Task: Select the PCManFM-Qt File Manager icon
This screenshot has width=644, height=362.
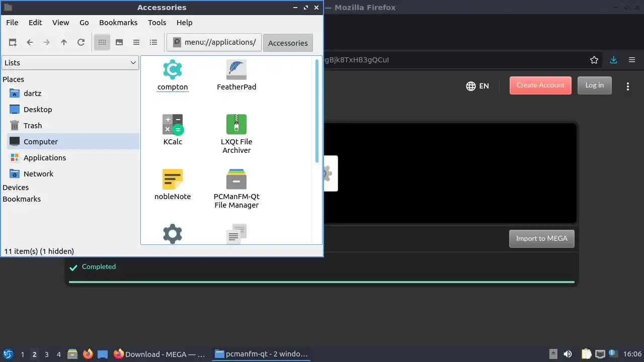Action: click(x=236, y=189)
